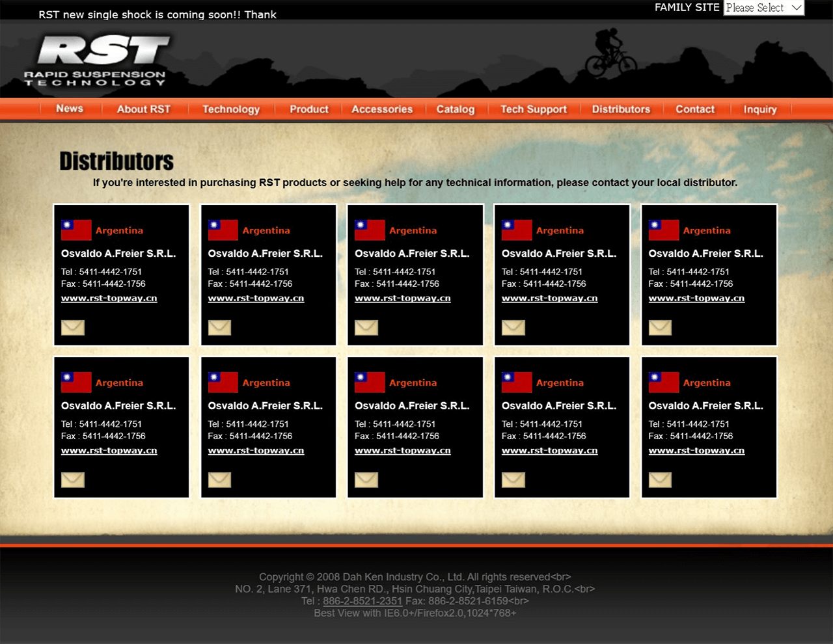Click the envelope icon in the top-row second card
Viewport: 833px width, 644px height.
click(x=219, y=327)
